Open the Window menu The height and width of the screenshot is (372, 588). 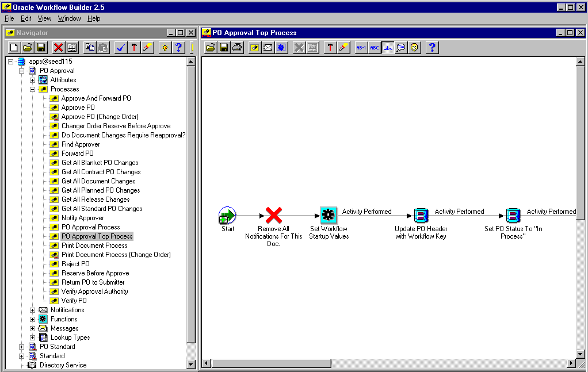tap(70, 18)
